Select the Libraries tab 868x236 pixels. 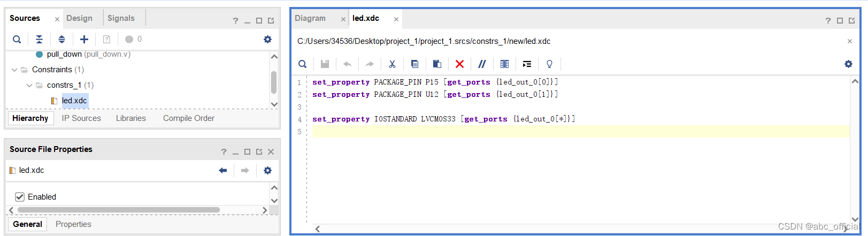click(131, 118)
